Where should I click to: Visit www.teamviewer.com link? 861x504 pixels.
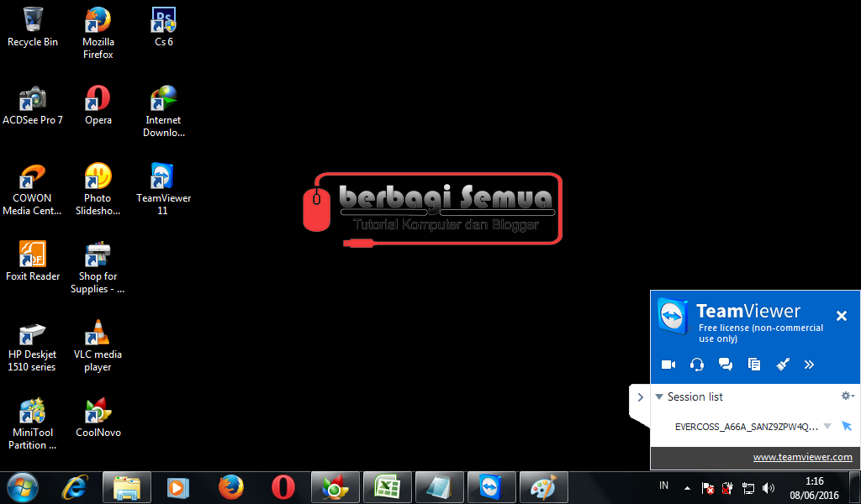[805, 457]
